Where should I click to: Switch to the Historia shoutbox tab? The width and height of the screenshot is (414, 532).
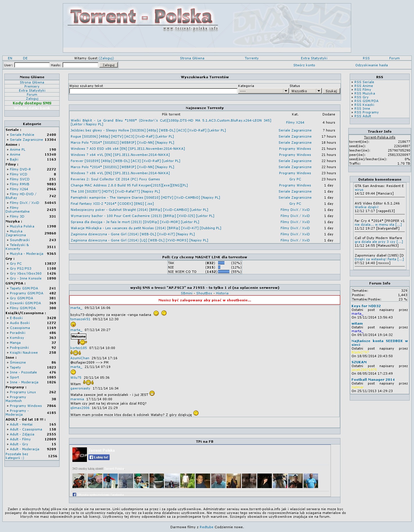click(222, 293)
